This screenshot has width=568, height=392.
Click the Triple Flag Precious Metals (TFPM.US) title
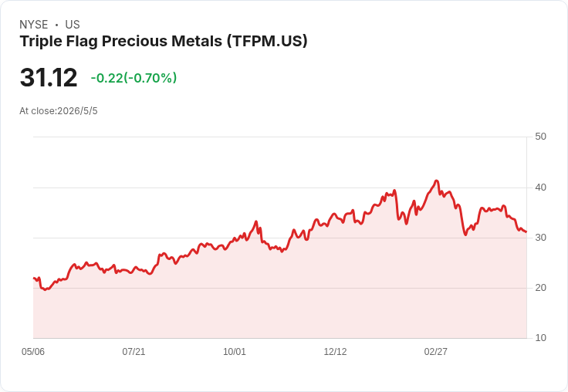click(164, 41)
